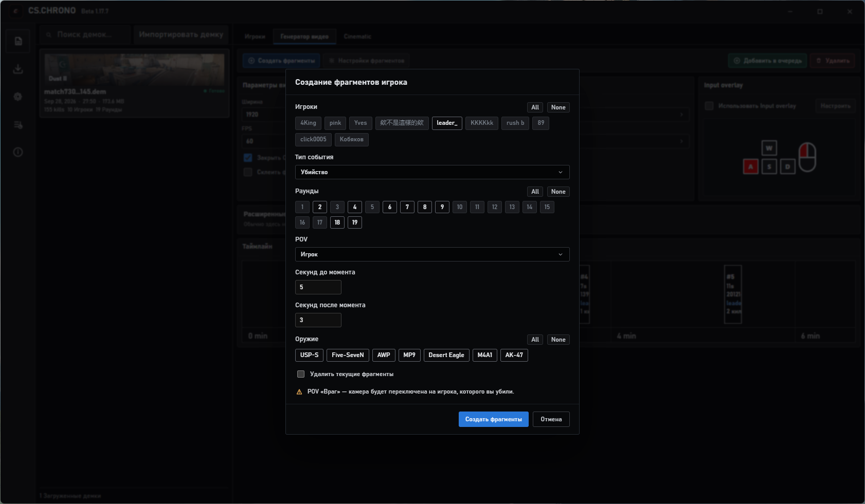Toggle player Кобяков selection
This screenshot has width=865, height=504.
352,140
